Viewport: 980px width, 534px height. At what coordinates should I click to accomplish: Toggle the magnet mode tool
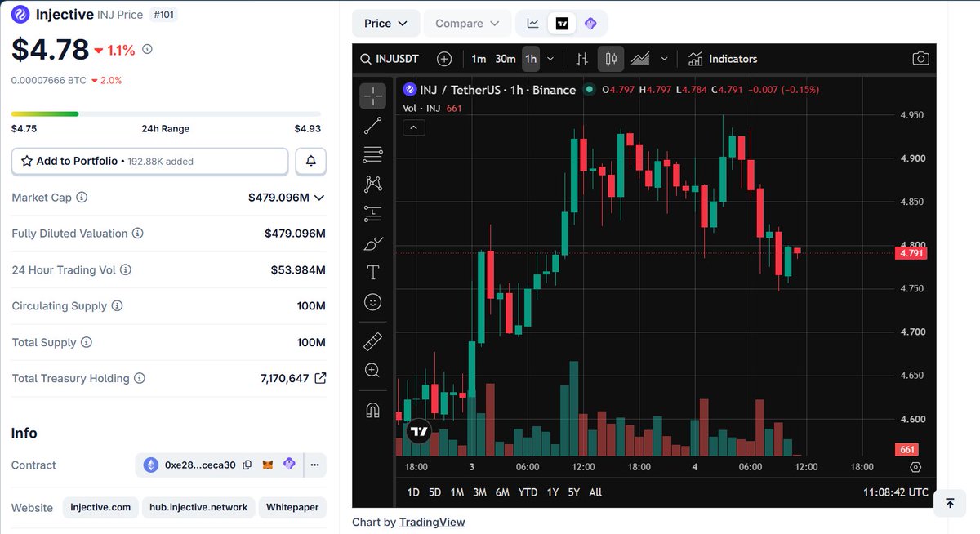[373, 410]
